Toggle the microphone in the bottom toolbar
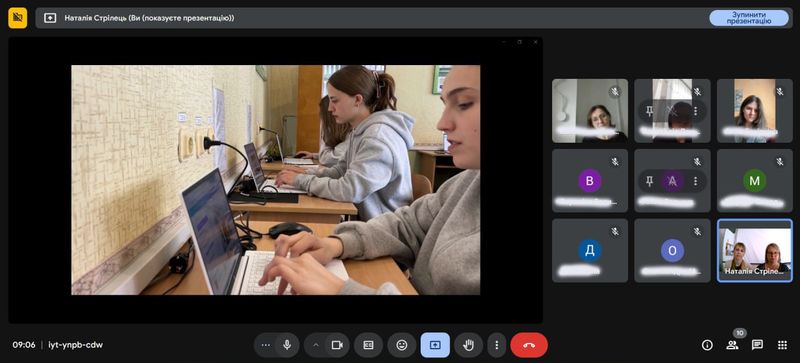 click(287, 345)
